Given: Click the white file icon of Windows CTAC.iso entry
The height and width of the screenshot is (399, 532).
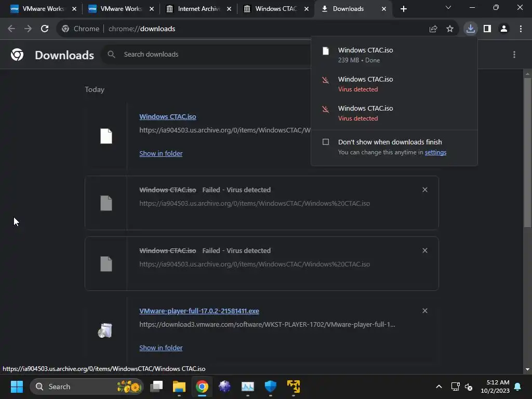Looking at the screenshot, I should click(106, 136).
